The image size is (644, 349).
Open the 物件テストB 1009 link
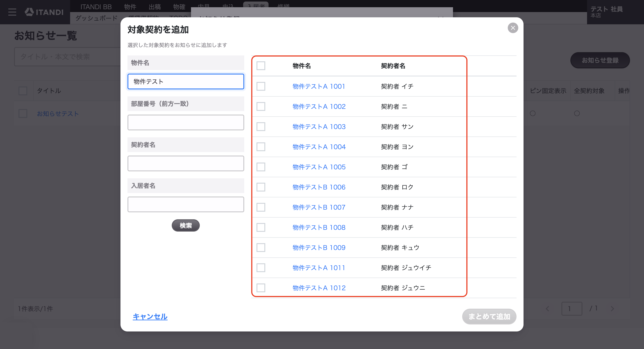(x=319, y=248)
